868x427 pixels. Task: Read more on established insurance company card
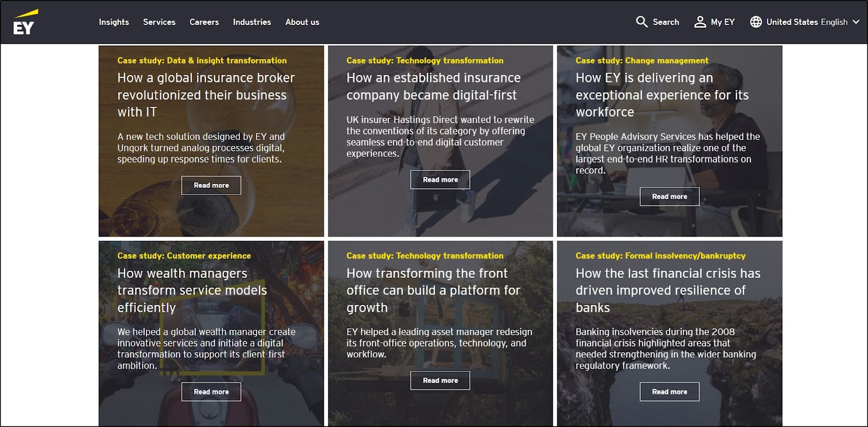pyautogui.click(x=440, y=180)
